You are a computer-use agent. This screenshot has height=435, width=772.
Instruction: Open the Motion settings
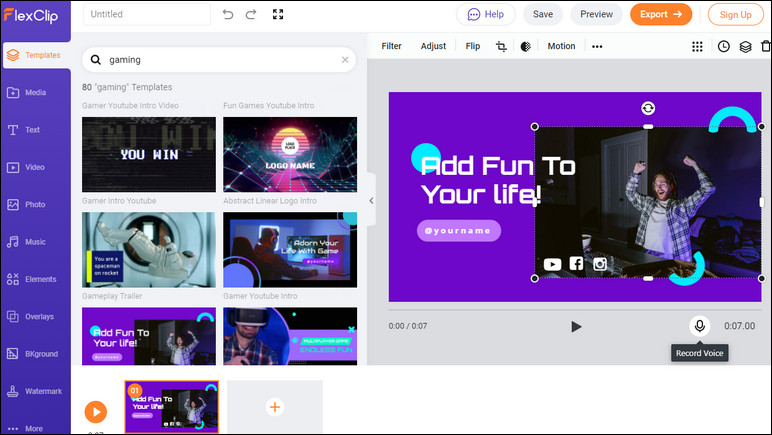[x=561, y=46]
